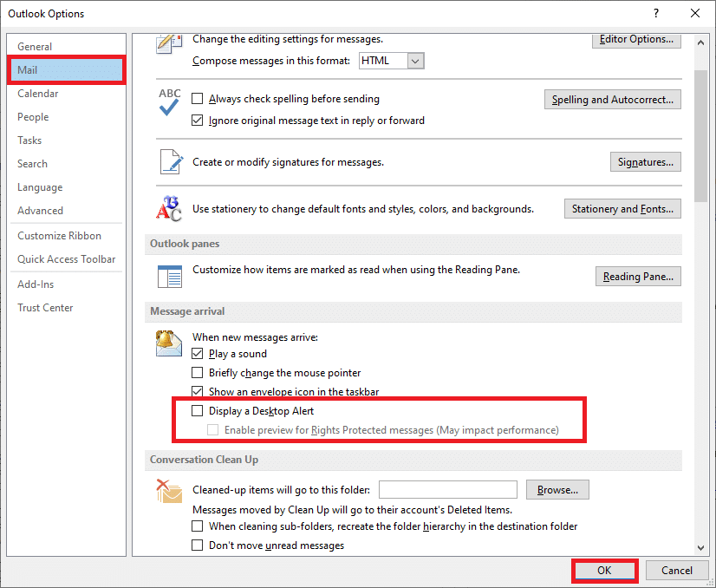Click the Reading Pane layout icon
The width and height of the screenshot is (716, 588).
coord(169,277)
